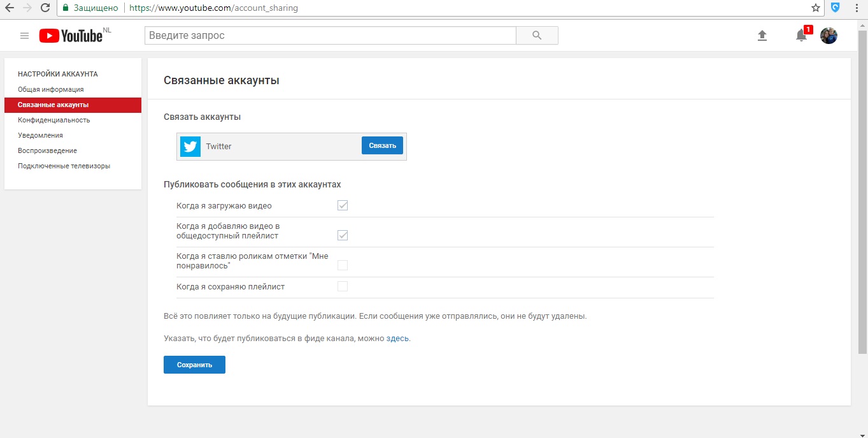Go to the YouTube home logo
Viewport: 868px width, 438px height.
pos(71,36)
